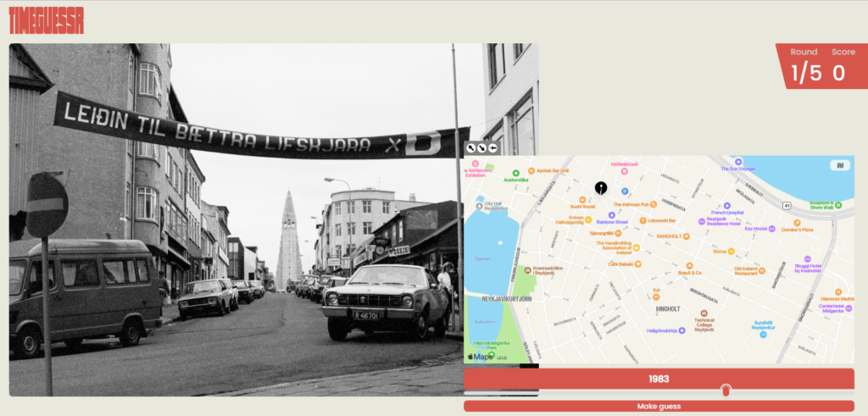
Task: Switch map style with the map mode button
Action: pyautogui.click(x=840, y=165)
